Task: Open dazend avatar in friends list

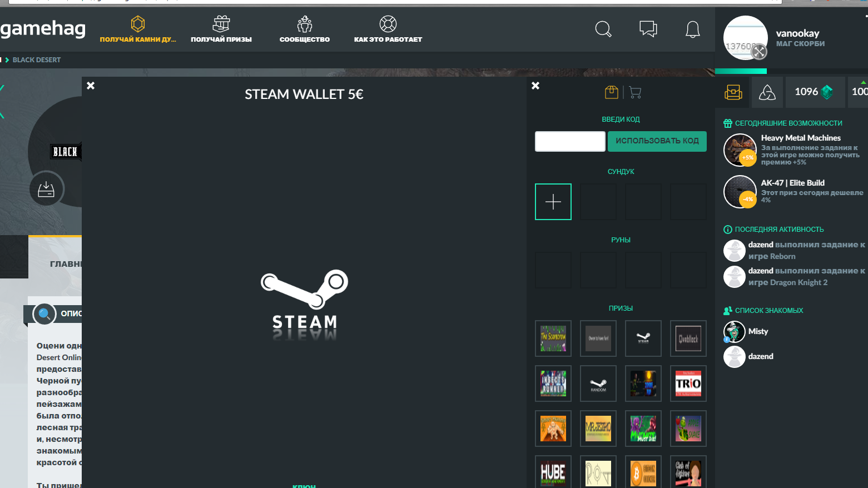Action: click(x=734, y=357)
